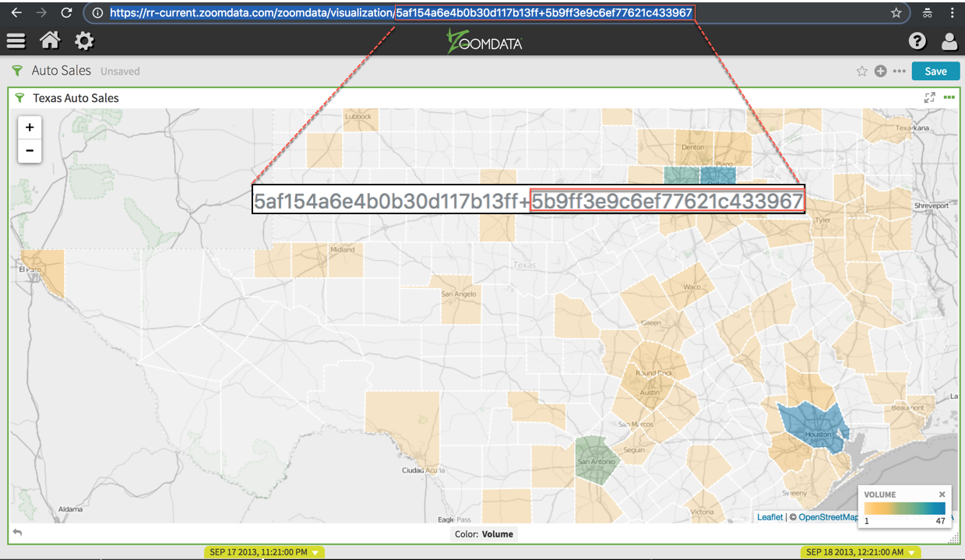
Task: Add a chart with plus icon
Action: coord(881,71)
